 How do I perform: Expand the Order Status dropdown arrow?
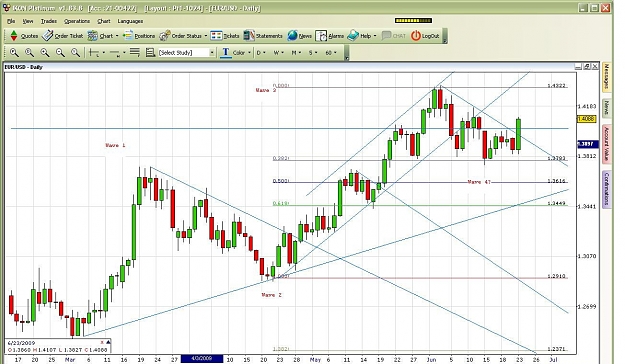(x=206, y=36)
